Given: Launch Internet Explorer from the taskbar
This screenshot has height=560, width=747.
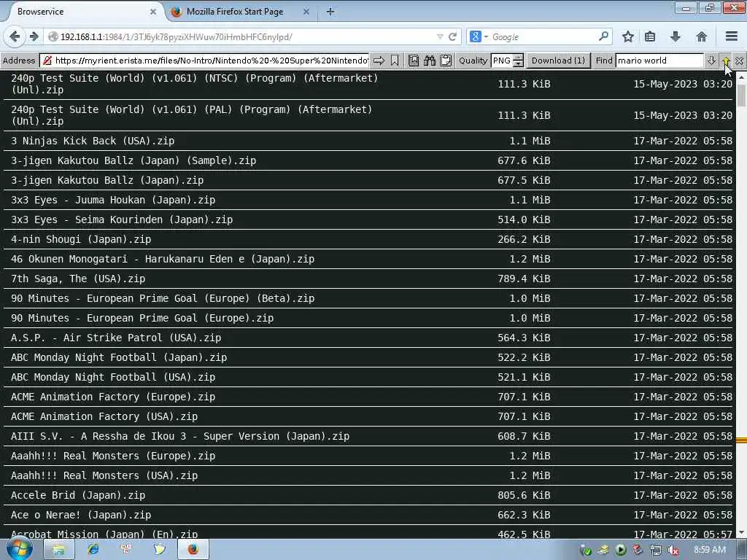Looking at the screenshot, I should pos(93,550).
